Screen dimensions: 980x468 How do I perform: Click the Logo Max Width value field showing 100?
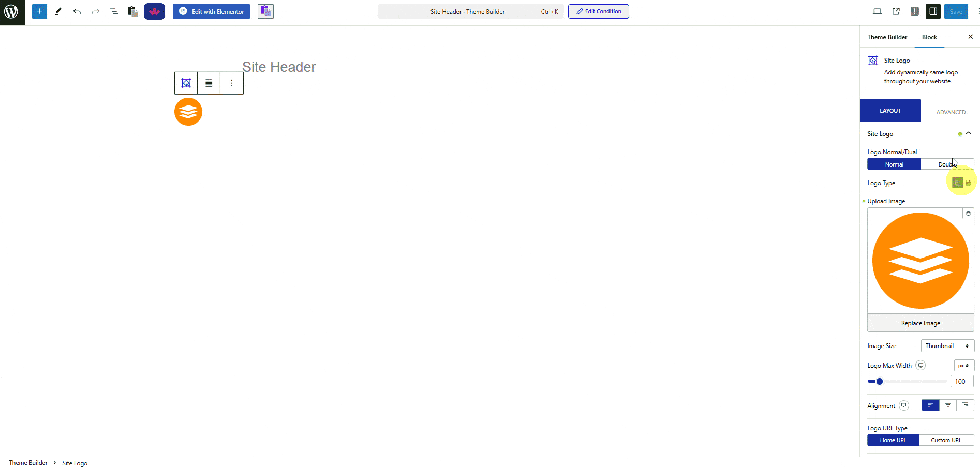[x=961, y=381]
